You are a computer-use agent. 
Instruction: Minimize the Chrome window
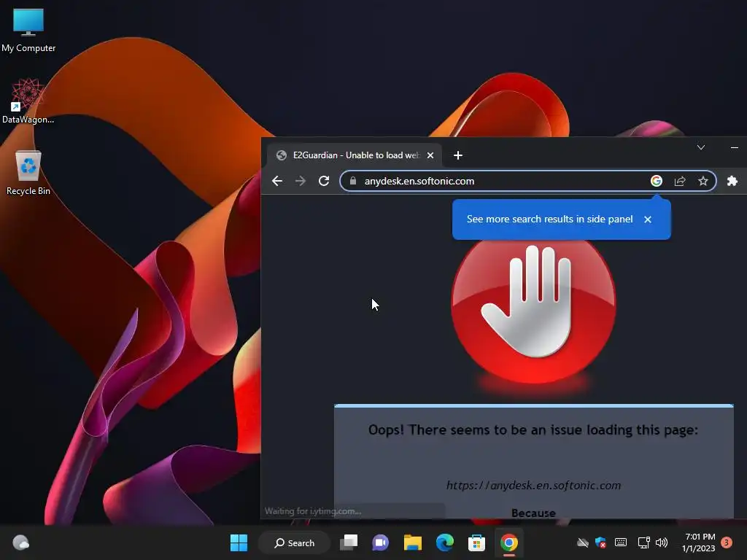click(x=735, y=147)
